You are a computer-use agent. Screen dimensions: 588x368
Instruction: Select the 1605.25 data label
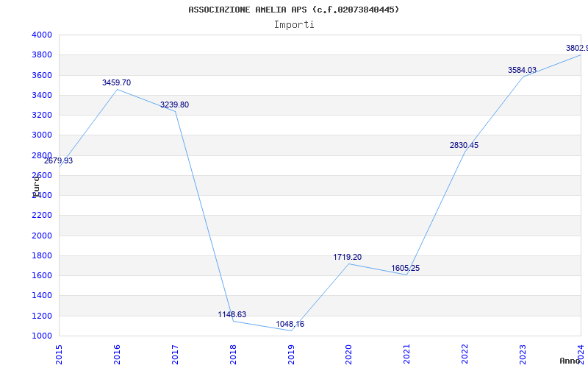406,268
